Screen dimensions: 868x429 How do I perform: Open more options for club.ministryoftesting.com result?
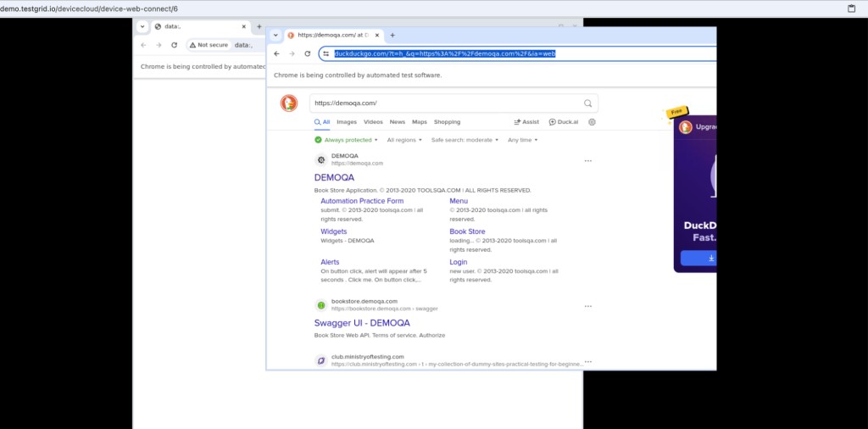click(588, 361)
